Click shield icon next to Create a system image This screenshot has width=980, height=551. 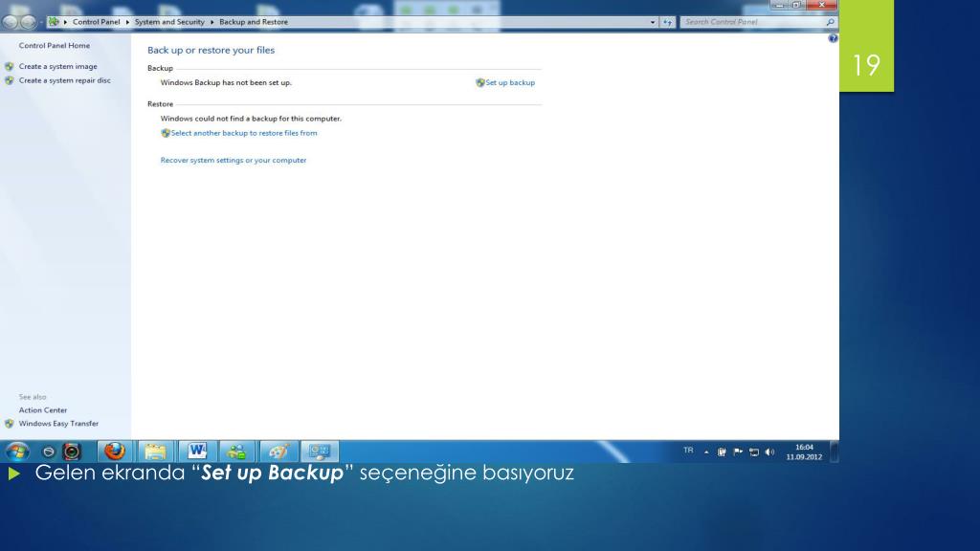(x=9, y=66)
